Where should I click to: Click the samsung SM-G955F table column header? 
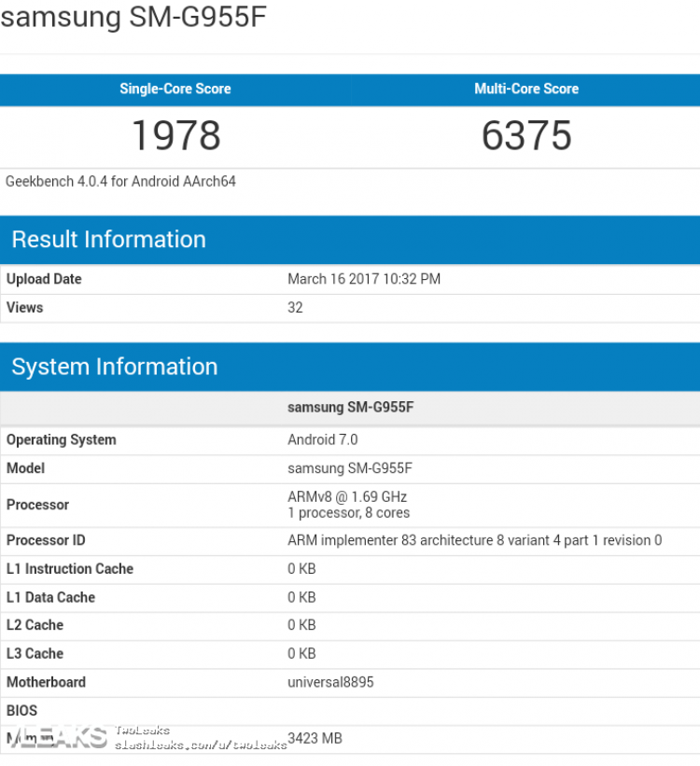[x=349, y=407]
